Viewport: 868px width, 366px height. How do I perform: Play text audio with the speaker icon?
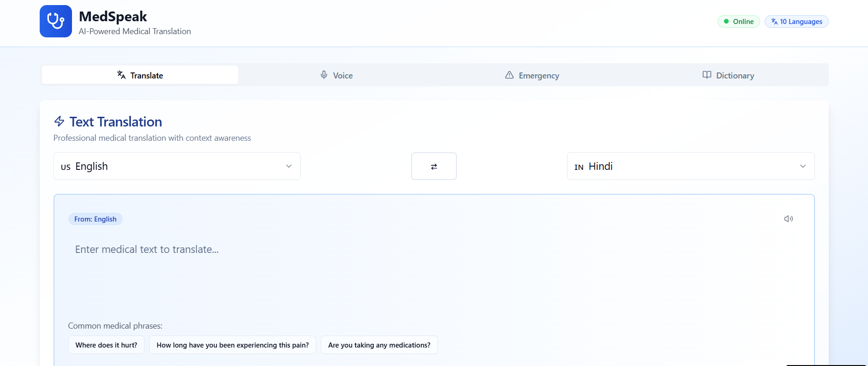point(788,219)
